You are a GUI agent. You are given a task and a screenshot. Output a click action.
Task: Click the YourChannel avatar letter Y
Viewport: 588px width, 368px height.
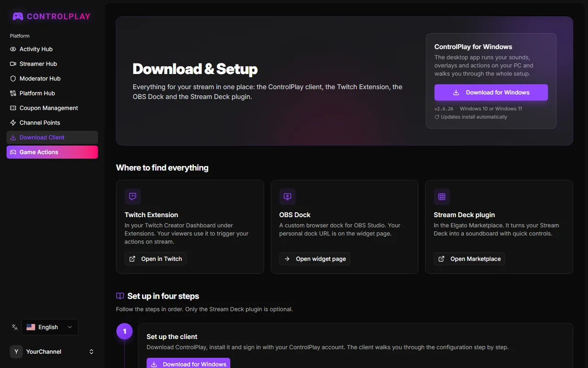click(16, 351)
